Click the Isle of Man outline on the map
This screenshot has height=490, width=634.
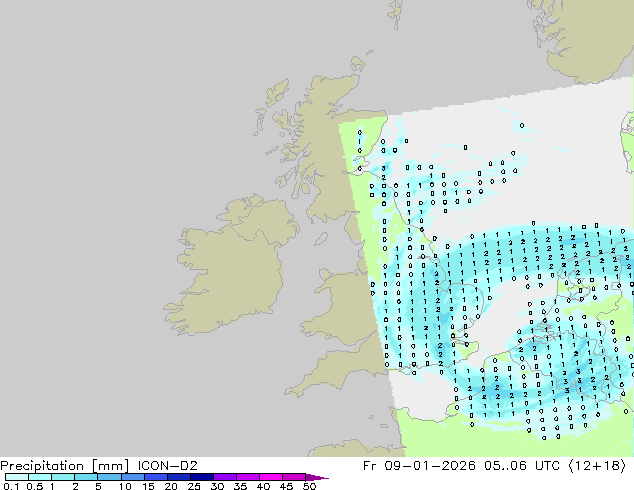click(x=321, y=239)
